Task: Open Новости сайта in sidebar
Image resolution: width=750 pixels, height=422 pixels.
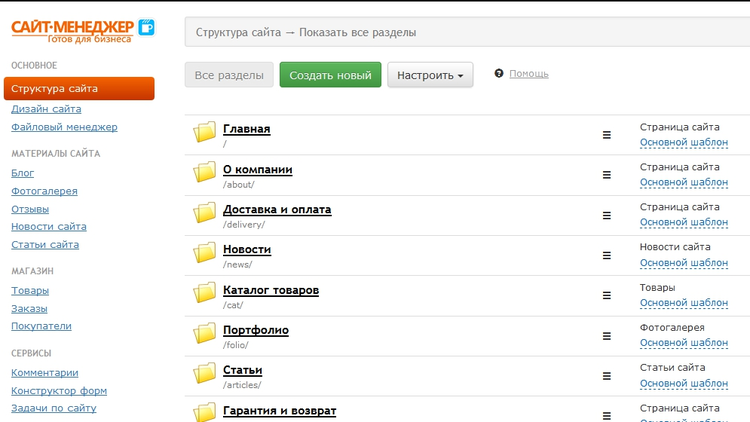Action: tap(49, 227)
